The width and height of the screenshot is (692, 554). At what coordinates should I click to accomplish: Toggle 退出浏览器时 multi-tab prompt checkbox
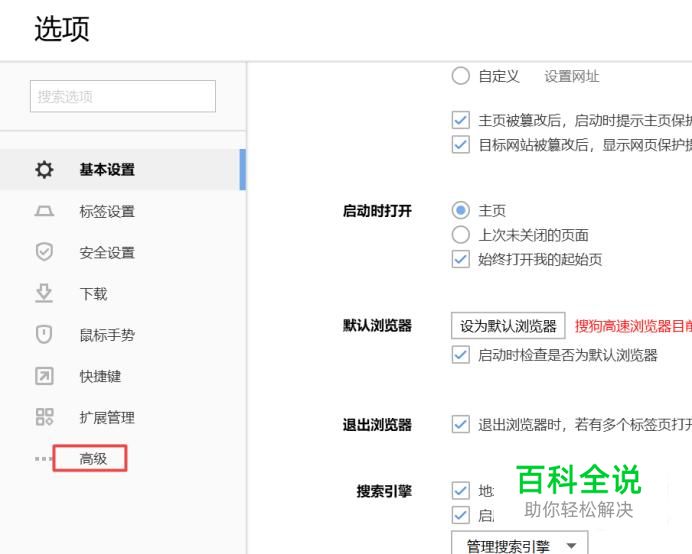pyautogui.click(x=460, y=424)
